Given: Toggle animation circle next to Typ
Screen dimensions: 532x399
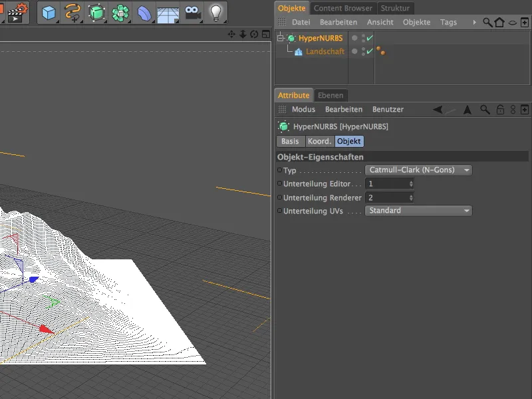Looking at the screenshot, I should 279,170.
